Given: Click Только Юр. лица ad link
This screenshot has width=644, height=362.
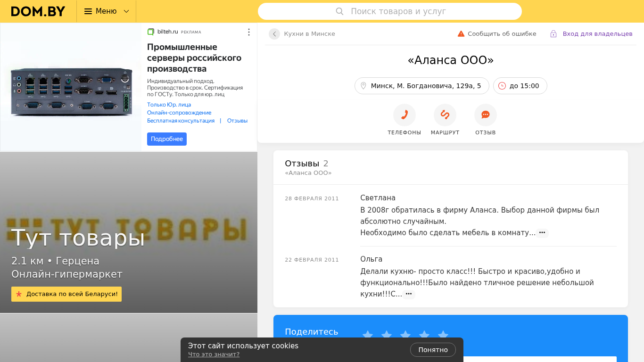Looking at the screenshot, I should coord(169,105).
